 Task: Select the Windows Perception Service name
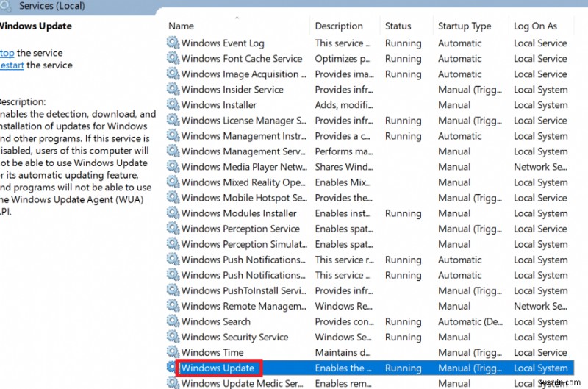[x=240, y=229]
